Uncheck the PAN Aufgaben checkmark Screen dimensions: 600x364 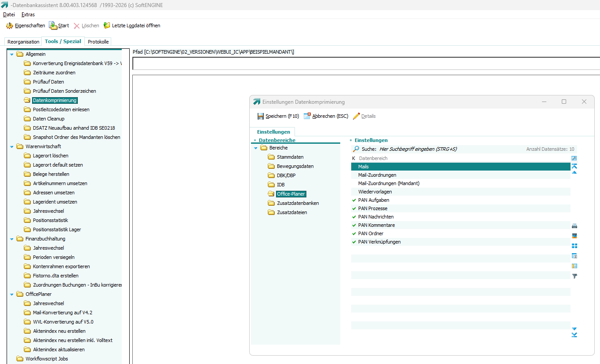click(354, 200)
